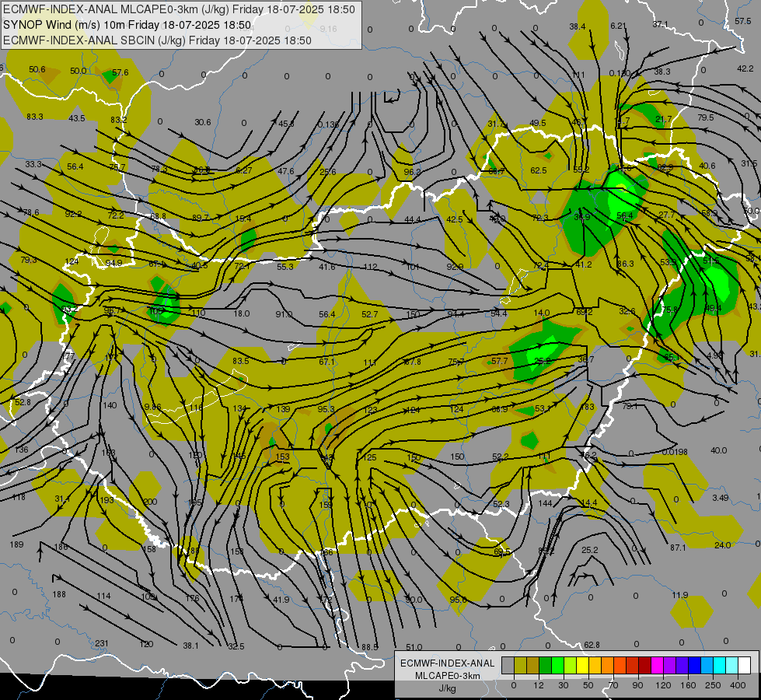Click the white swatch in the legend
The width and height of the screenshot is (761, 700).
click(x=745, y=665)
